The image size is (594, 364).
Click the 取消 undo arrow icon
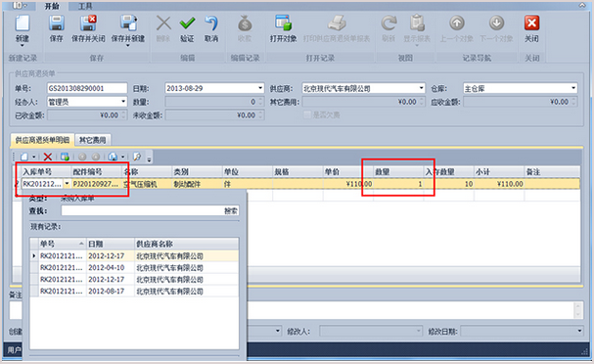tap(211, 23)
